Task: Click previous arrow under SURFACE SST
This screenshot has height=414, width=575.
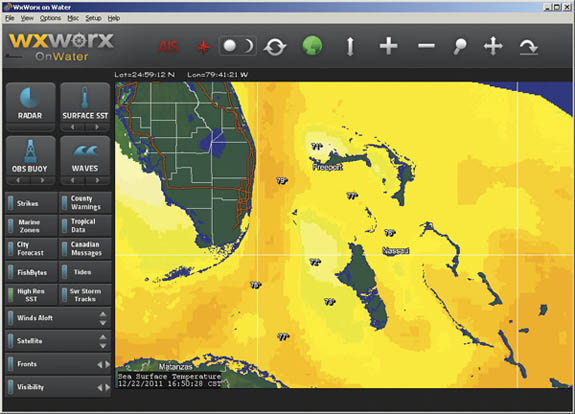Action: coord(73,127)
